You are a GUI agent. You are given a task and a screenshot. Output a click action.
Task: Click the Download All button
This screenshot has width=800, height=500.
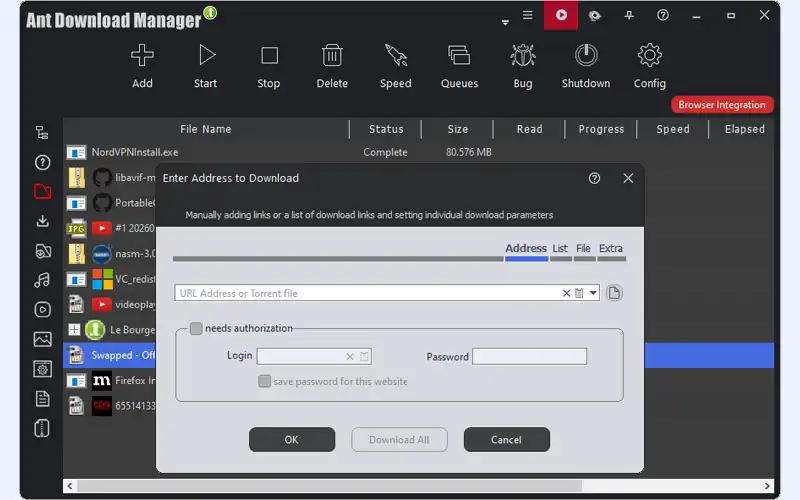tap(399, 439)
